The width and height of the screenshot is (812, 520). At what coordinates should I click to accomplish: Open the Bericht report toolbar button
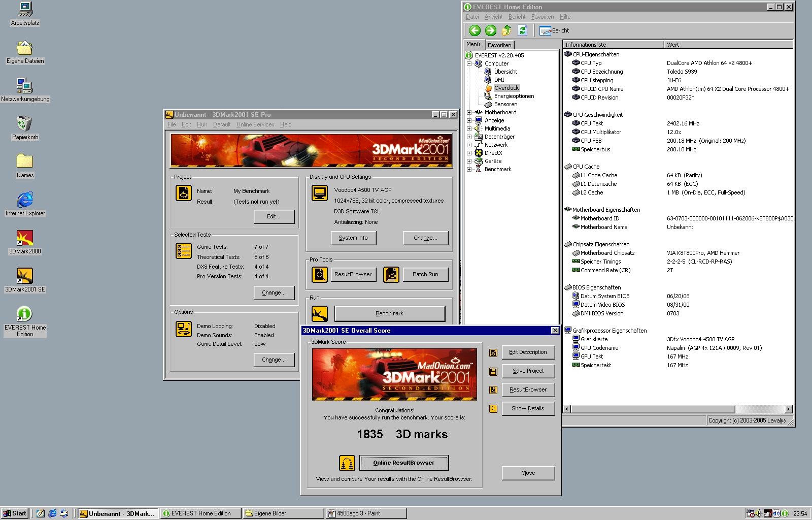(x=554, y=30)
